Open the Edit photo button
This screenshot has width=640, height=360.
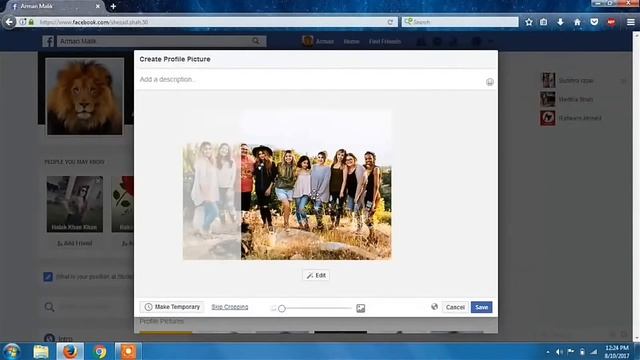316,276
